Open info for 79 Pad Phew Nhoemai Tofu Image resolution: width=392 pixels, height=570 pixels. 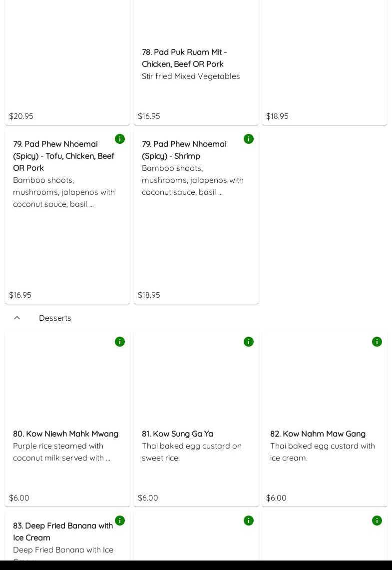pos(120,139)
